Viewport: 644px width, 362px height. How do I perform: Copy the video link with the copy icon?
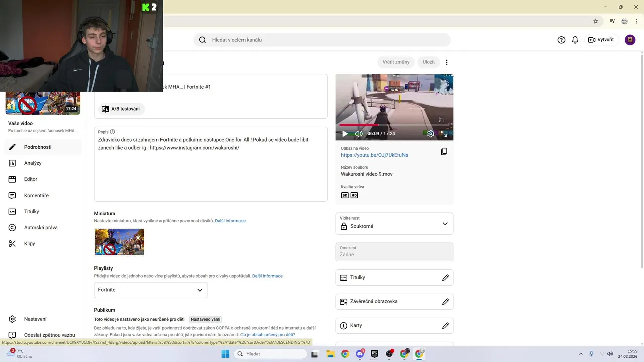pyautogui.click(x=444, y=151)
